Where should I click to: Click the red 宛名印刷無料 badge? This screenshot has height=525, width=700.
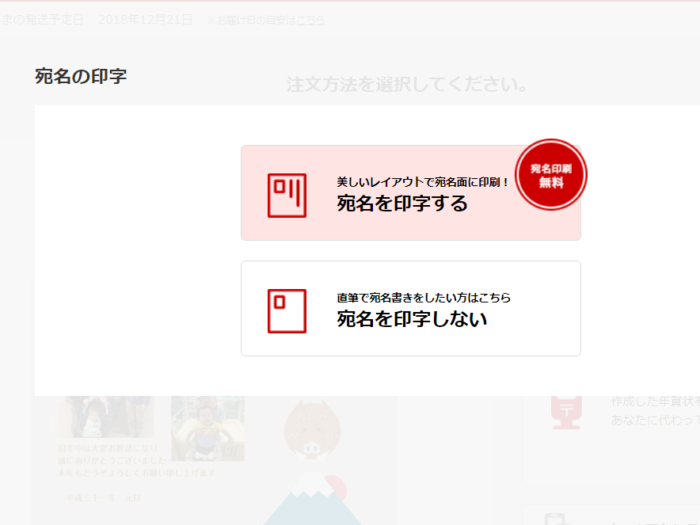[551, 175]
